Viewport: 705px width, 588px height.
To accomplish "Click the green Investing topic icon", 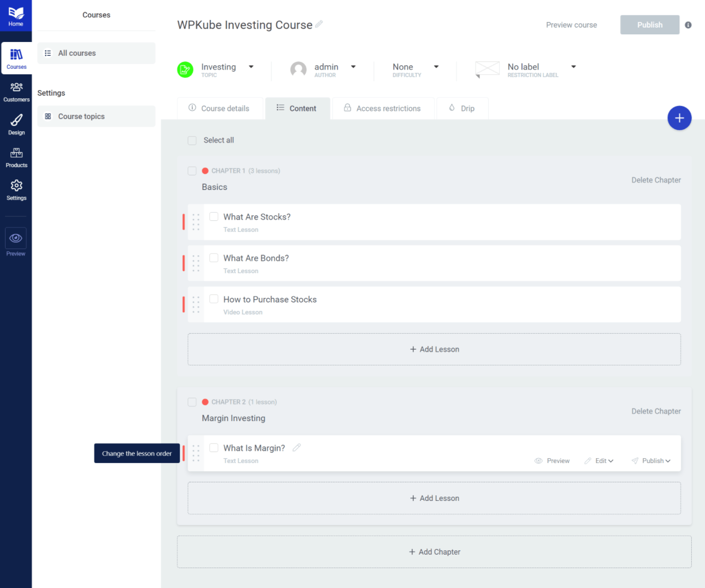I will pos(185,70).
